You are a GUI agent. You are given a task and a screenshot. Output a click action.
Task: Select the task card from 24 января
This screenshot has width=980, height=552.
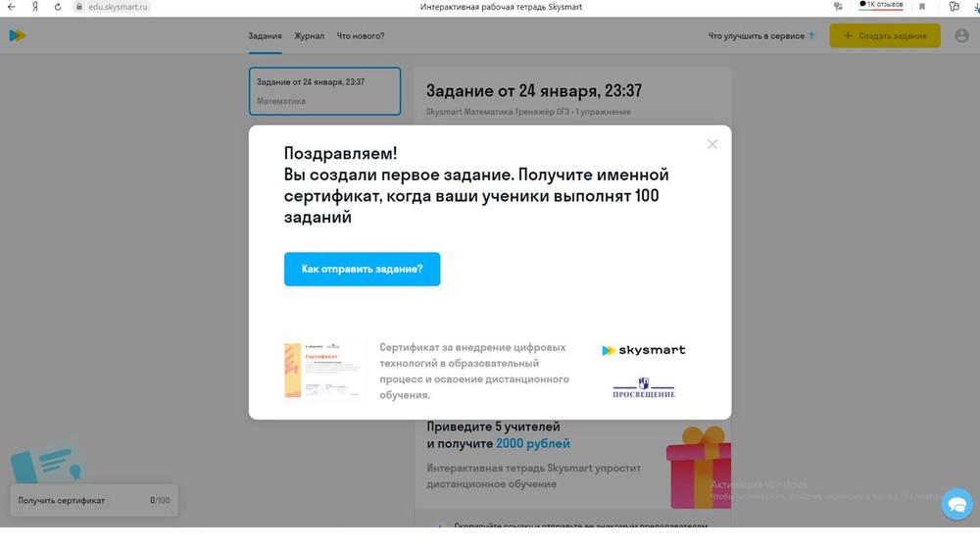[324, 91]
